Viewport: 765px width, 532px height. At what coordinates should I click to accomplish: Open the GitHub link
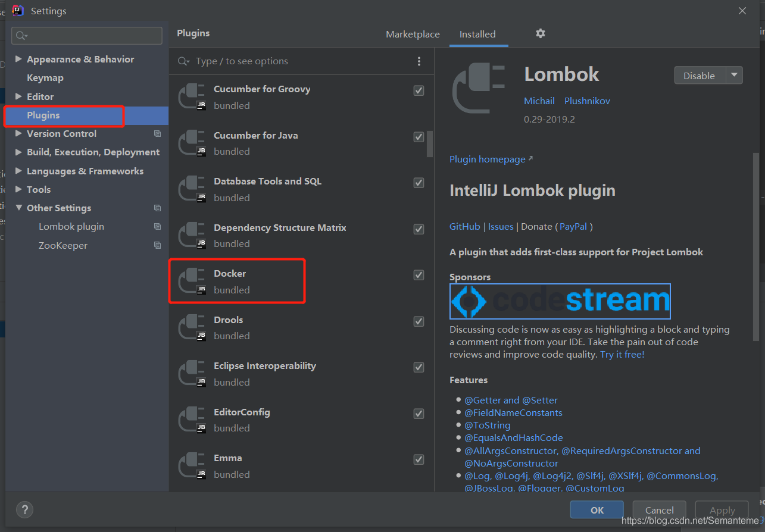(465, 227)
